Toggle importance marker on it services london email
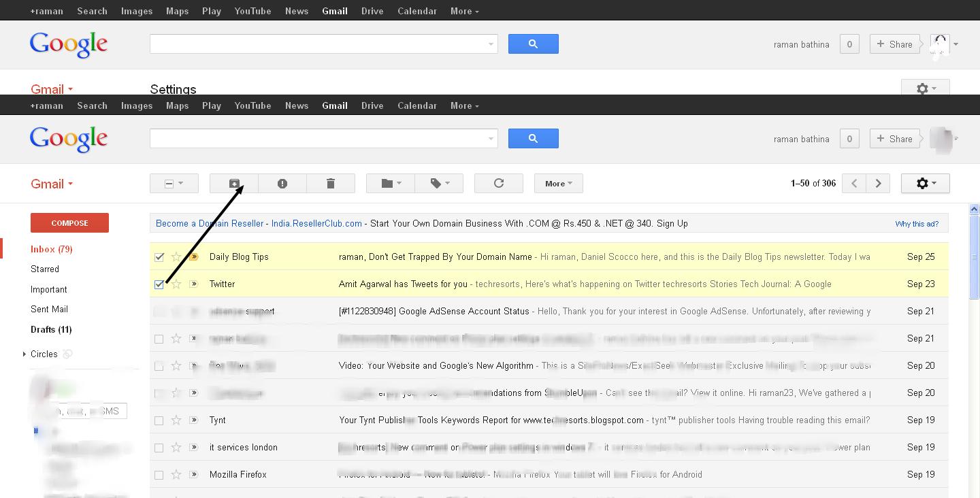The image size is (980, 498). [x=194, y=447]
